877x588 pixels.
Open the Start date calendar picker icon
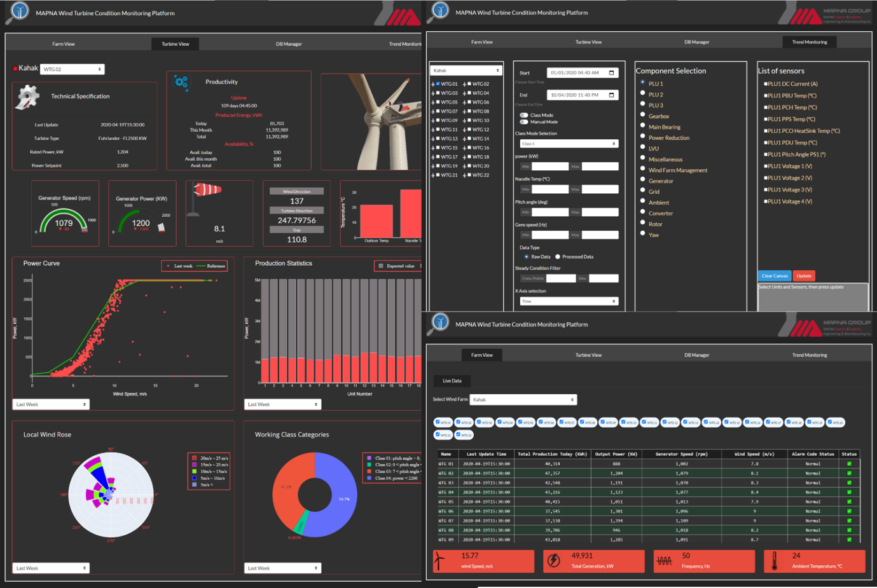[612, 73]
